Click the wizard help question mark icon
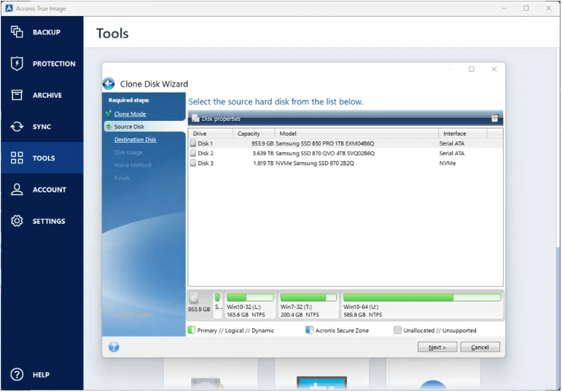This screenshot has height=392, width=562. click(114, 347)
